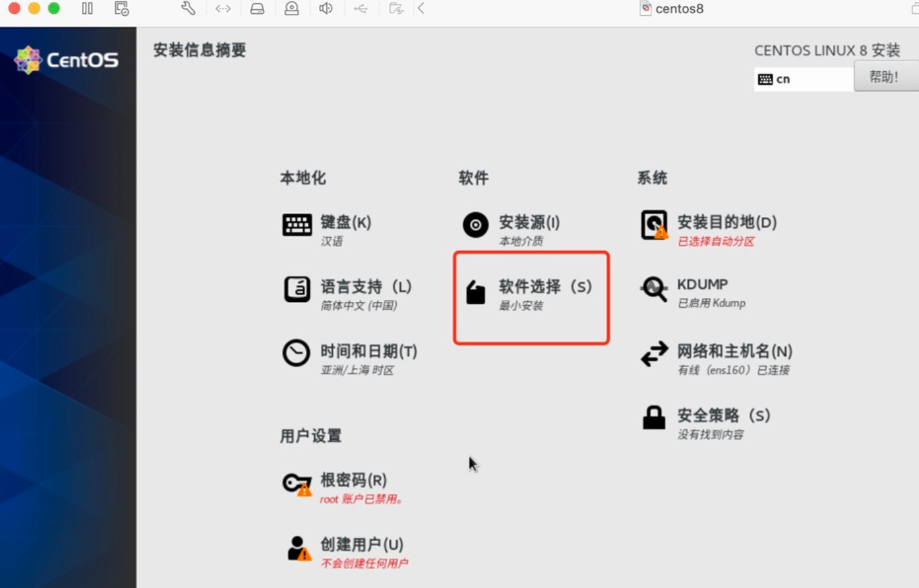Open 时间和日期(T) label
Screen dimensions: 919x588
coord(369,351)
